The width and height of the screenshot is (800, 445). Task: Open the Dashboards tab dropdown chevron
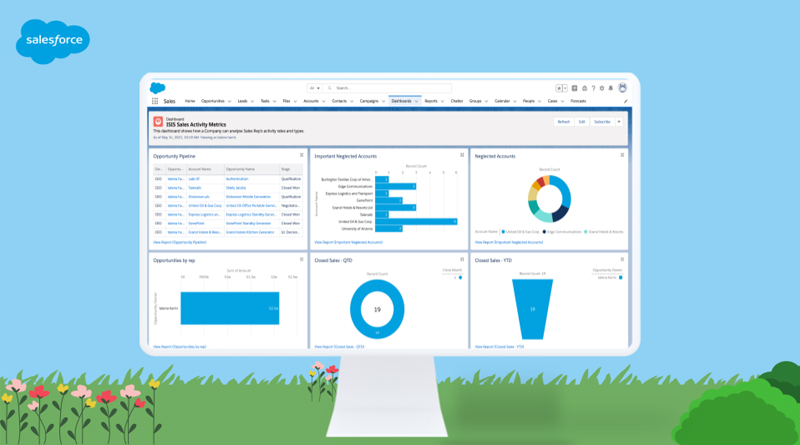pyautogui.click(x=416, y=102)
